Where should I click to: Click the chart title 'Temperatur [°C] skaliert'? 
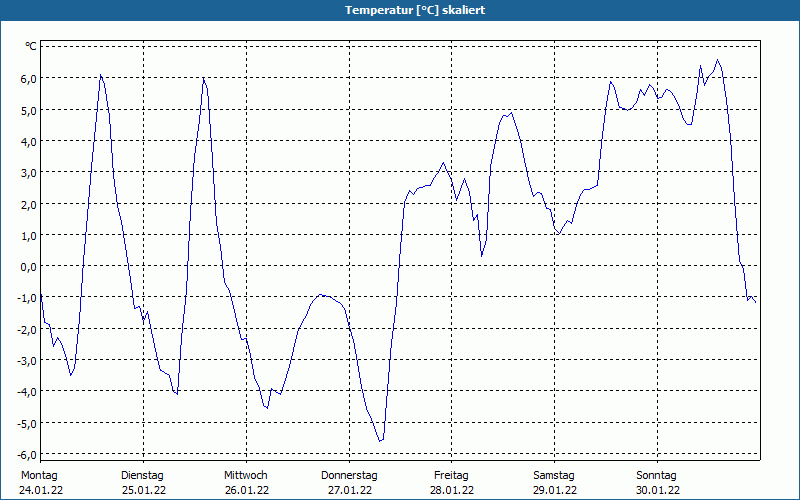(415, 10)
